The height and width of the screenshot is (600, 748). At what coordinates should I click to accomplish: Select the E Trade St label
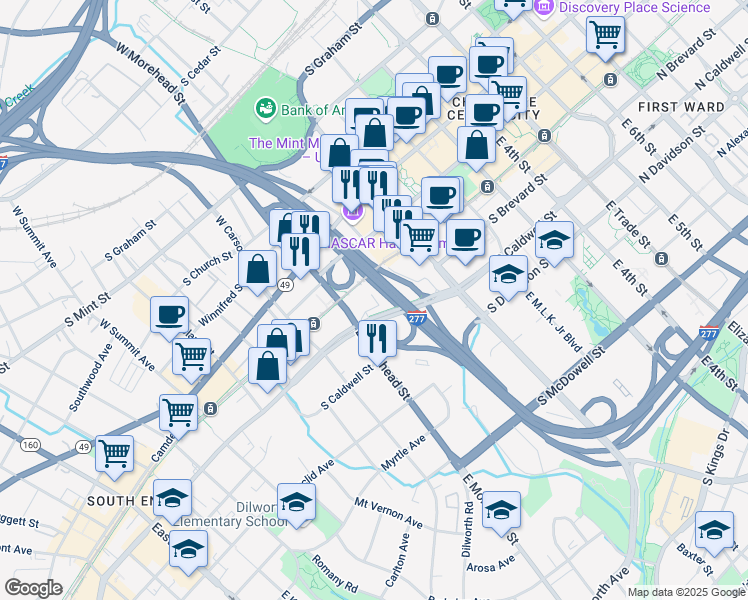tap(628, 225)
